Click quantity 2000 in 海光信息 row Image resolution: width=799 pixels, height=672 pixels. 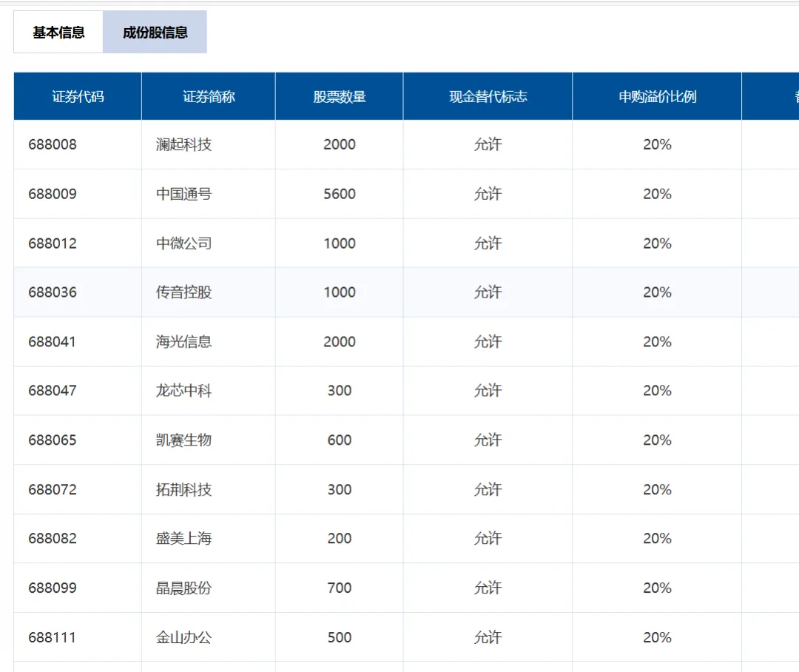click(x=340, y=342)
